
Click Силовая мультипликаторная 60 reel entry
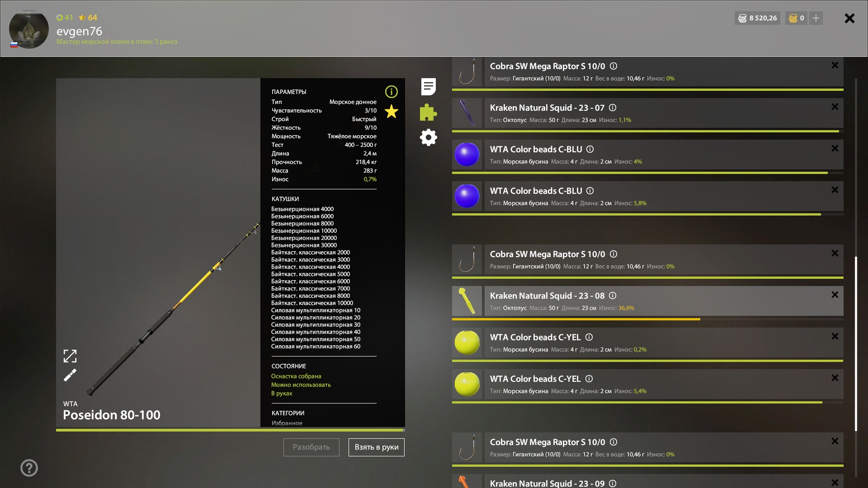(x=316, y=347)
